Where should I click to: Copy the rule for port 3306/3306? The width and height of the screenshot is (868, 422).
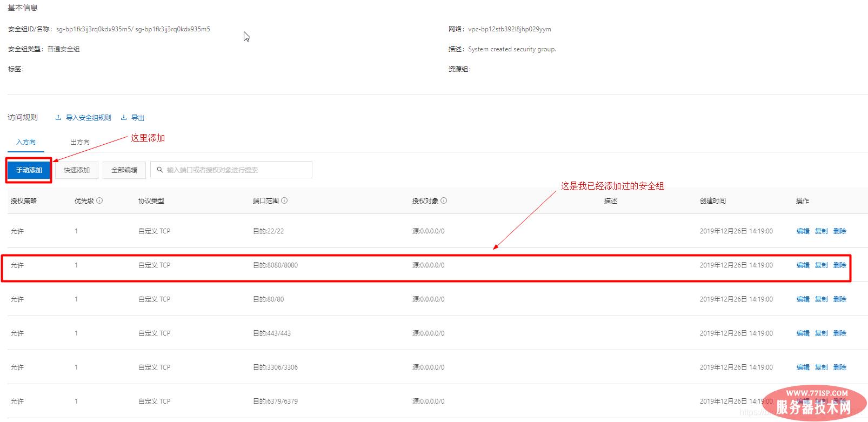click(822, 367)
